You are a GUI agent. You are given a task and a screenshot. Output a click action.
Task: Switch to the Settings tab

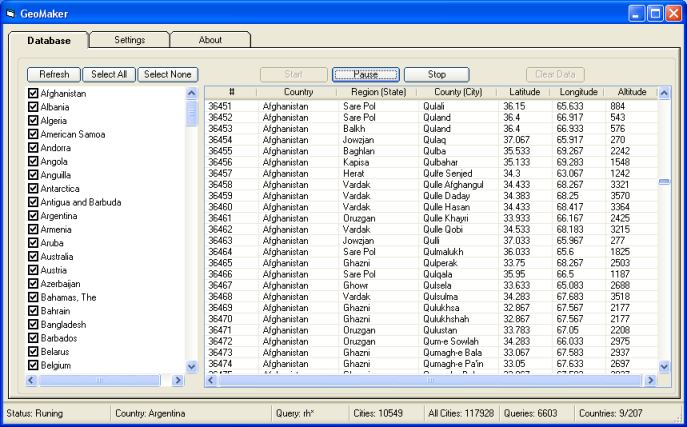coord(129,40)
